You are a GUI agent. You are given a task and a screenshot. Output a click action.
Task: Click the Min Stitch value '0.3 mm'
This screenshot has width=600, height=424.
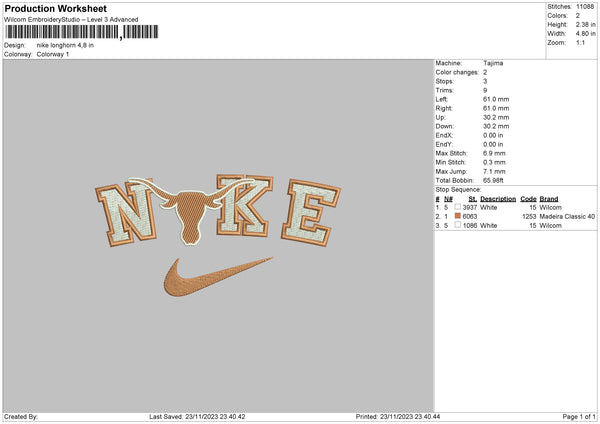tap(494, 163)
